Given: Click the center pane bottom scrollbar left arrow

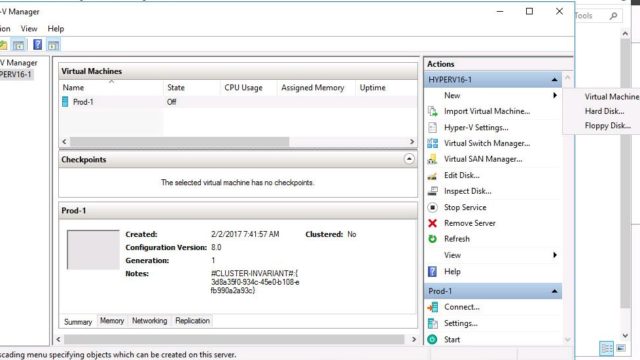Looking at the screenshot, I should (x=58, y=339).
